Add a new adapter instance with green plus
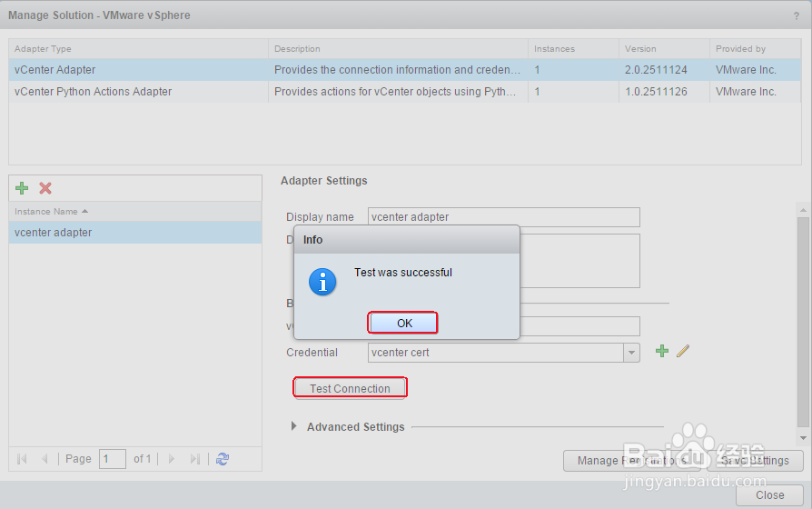Image resolution: width=812 pixels, height=509 pixels. point(22,188)
